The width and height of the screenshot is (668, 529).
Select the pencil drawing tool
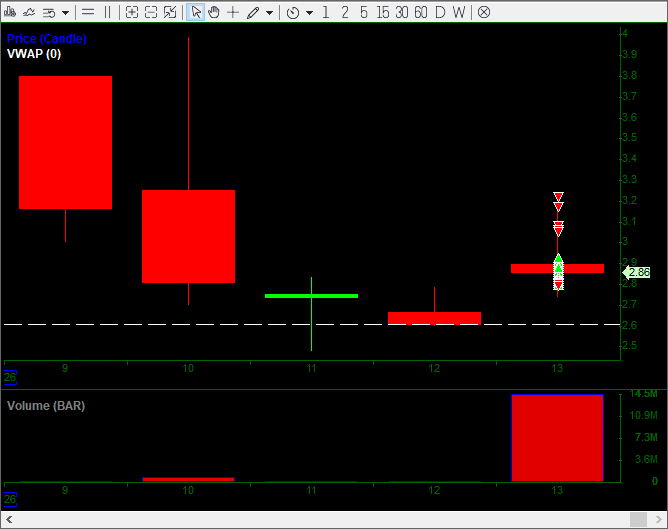253,13
